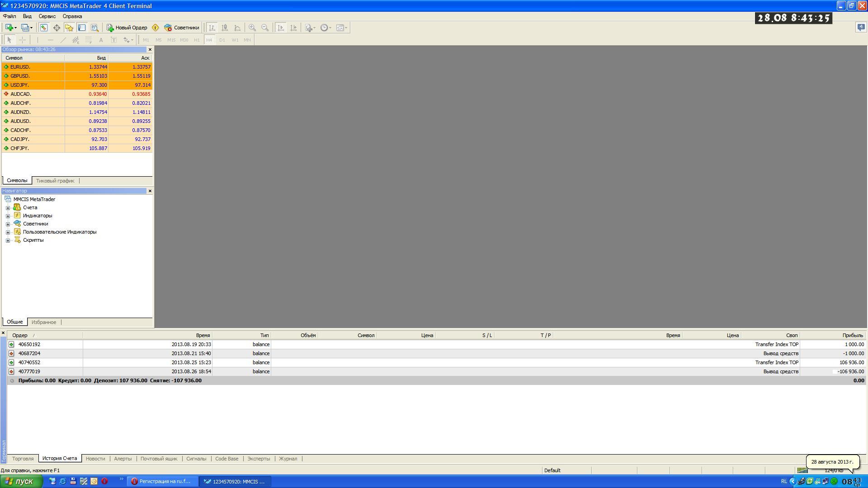The width and height of the screenshot is (868, 488).
Task: Open the Profiles dropdown arrow in toolbar
Action: coord(31,28)
